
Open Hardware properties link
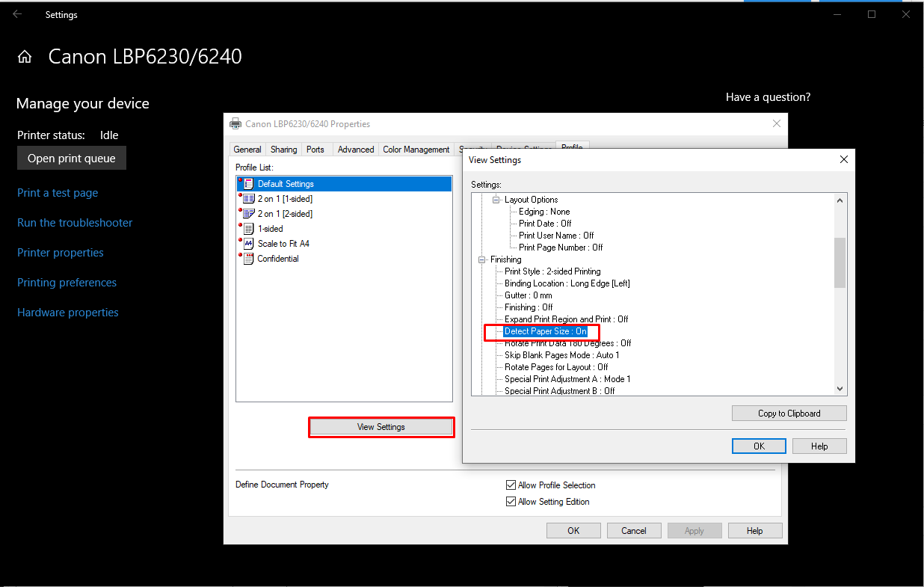coord(68,313)
